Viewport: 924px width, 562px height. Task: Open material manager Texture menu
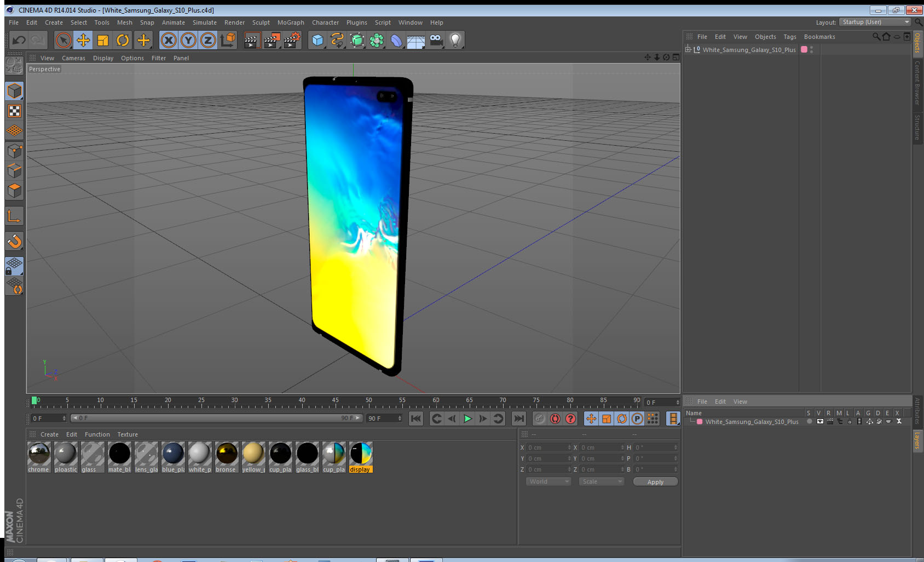tap(128, 434)
